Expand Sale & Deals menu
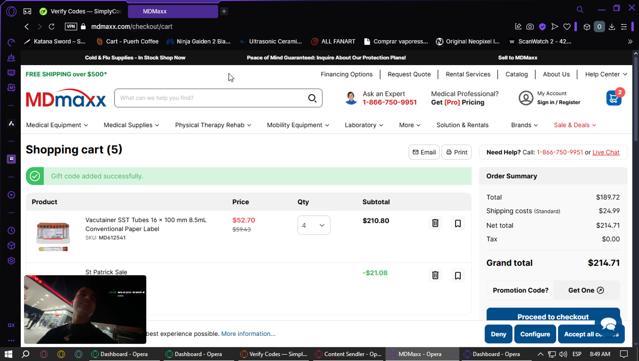639x361 pixels. point(575,125)
